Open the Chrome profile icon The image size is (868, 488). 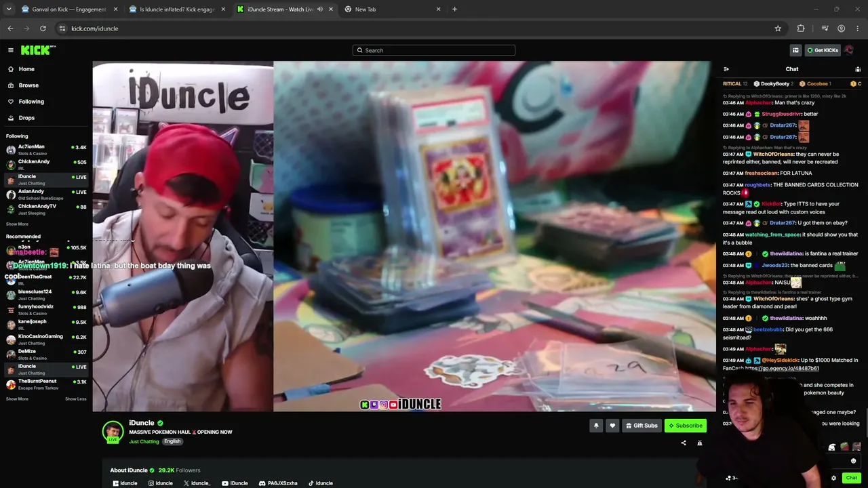[x=841, y=28]
